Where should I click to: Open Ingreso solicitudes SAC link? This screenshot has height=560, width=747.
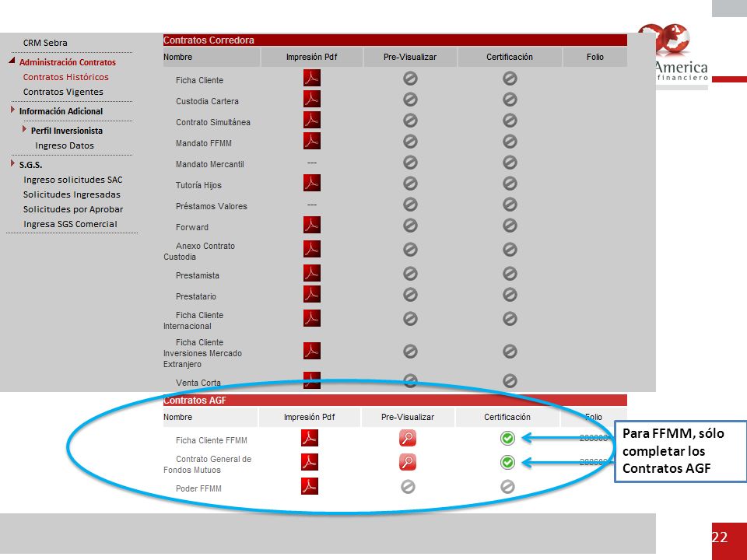pyautogui.click(x=73, y=180)
